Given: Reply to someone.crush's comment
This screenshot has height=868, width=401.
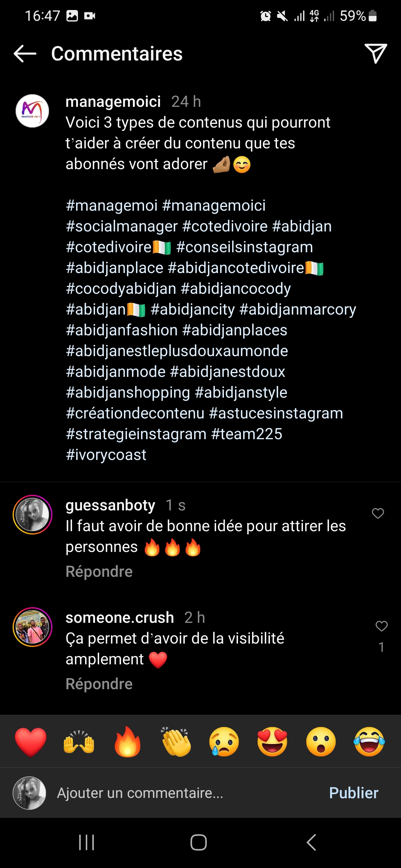Looking at the screenshot, I should click(x=99, y=684).
